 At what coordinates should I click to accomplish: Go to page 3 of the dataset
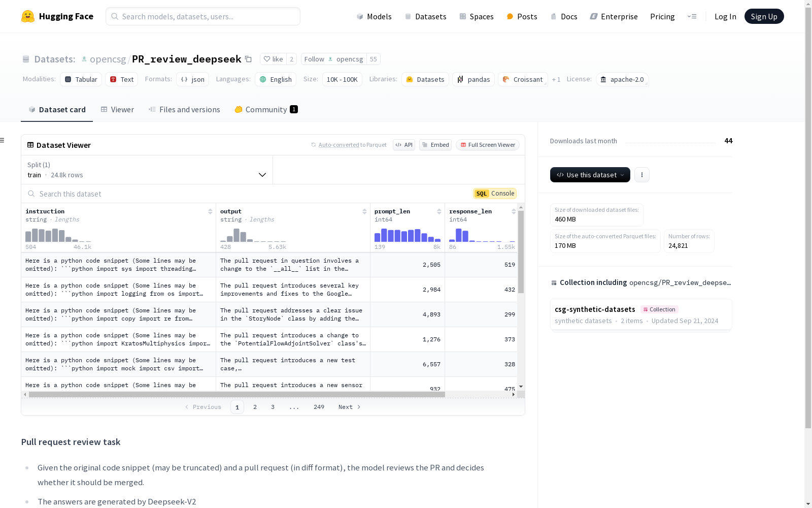click(x=273, y=407)
